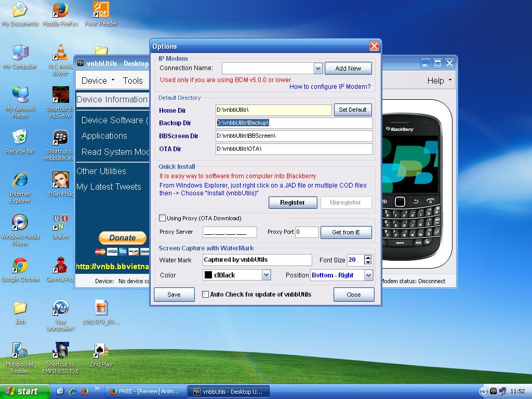Screen dimensions: 532x399
Task: Open Mozilla Firefox desktop icon
Action: coord(60,10)
